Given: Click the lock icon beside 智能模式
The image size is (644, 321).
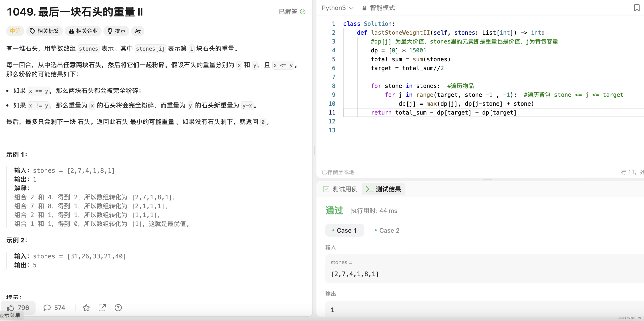Looking at the screenshot, I should click(x=364, y=8).
